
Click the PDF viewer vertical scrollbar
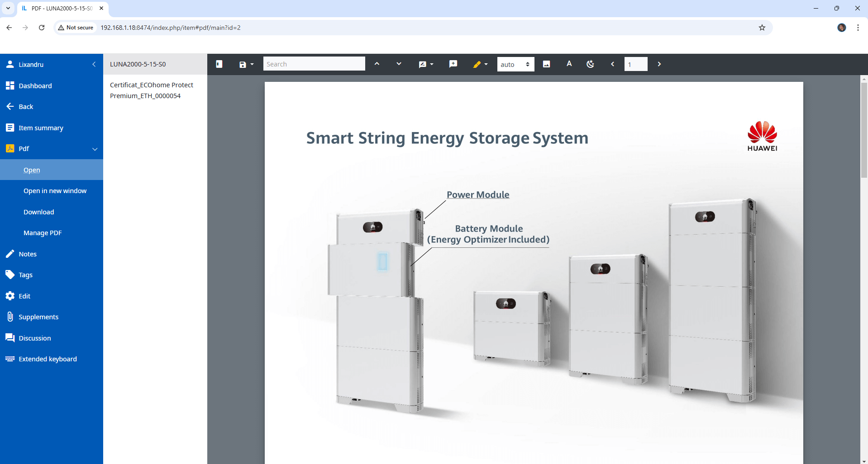click(864, 131)
